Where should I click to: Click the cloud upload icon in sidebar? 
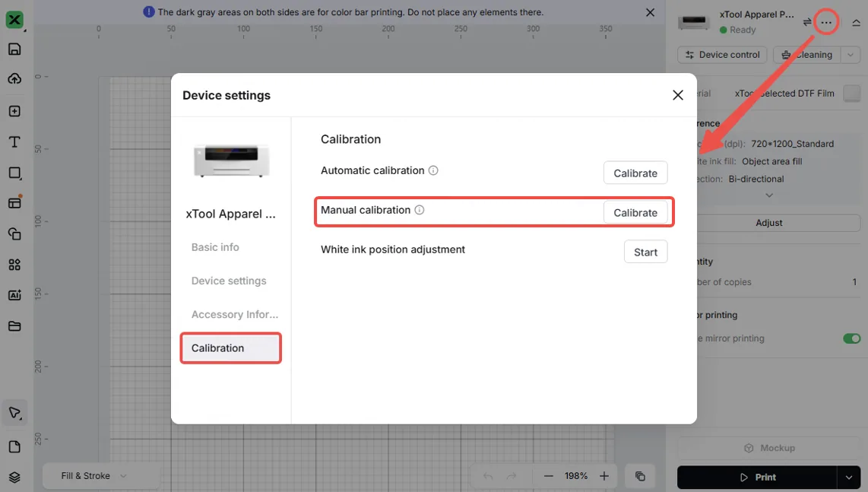(x=14, y=78)
